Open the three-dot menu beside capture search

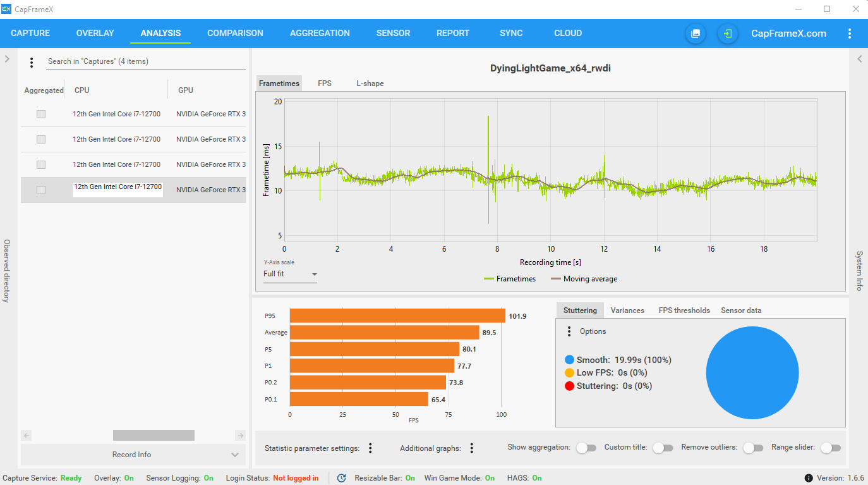32,62
